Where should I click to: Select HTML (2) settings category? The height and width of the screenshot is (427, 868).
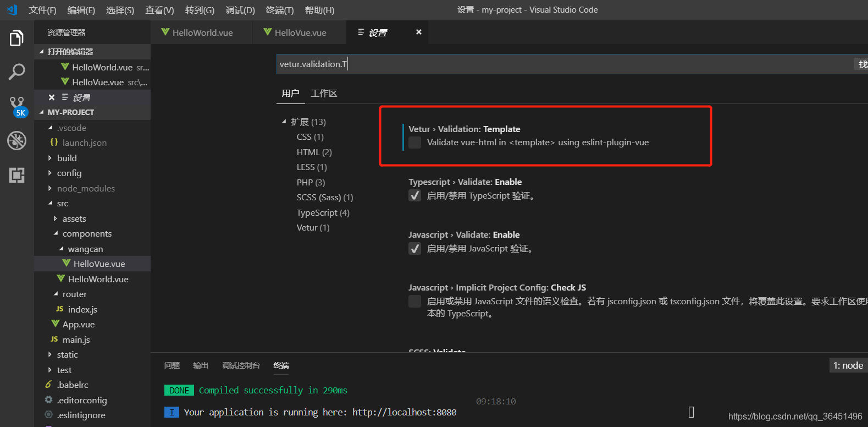click(314, 152)
